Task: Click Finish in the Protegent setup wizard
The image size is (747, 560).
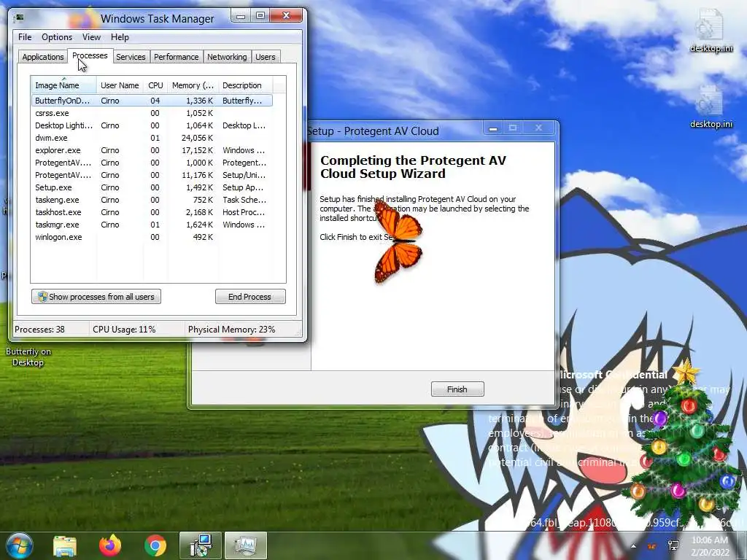Action: coord(457,389)
